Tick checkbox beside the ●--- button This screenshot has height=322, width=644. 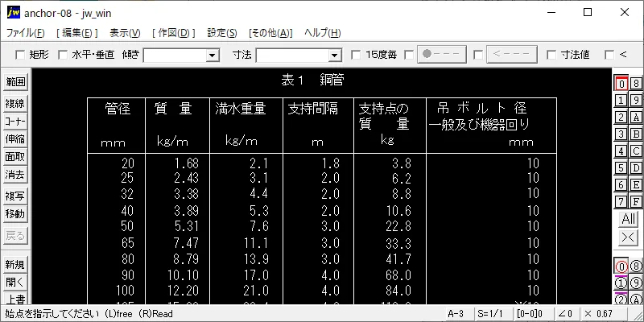(409, 55)
